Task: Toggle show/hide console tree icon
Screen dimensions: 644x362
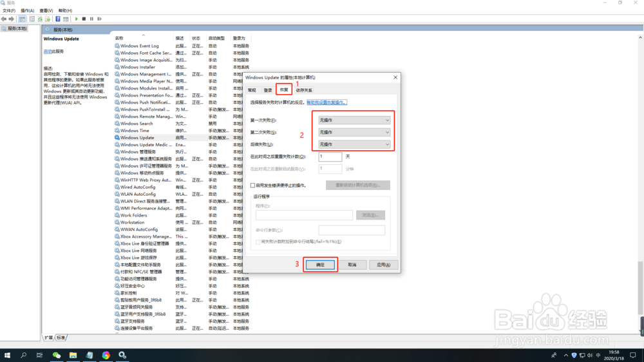Action: (22, 19)
